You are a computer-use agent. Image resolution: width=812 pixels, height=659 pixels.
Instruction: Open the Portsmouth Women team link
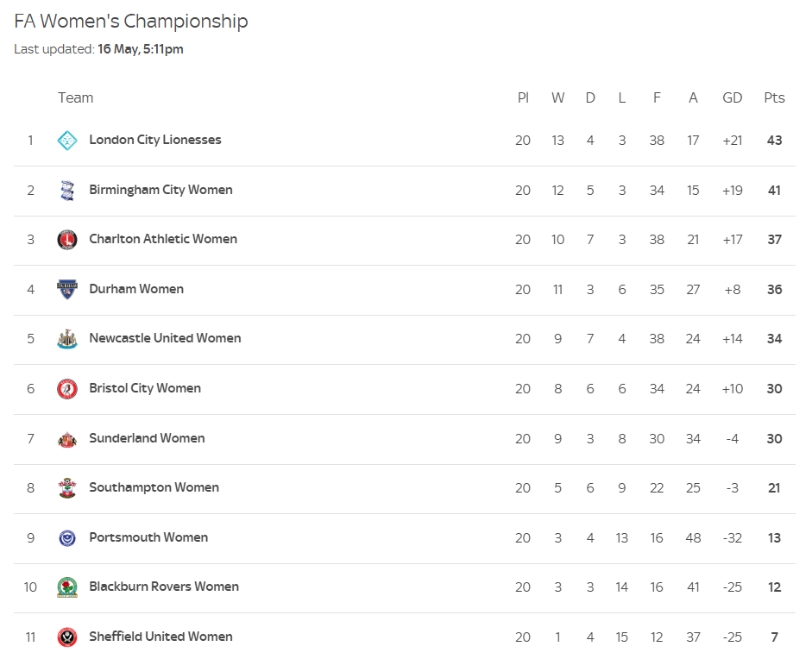(x=148, y=537)
